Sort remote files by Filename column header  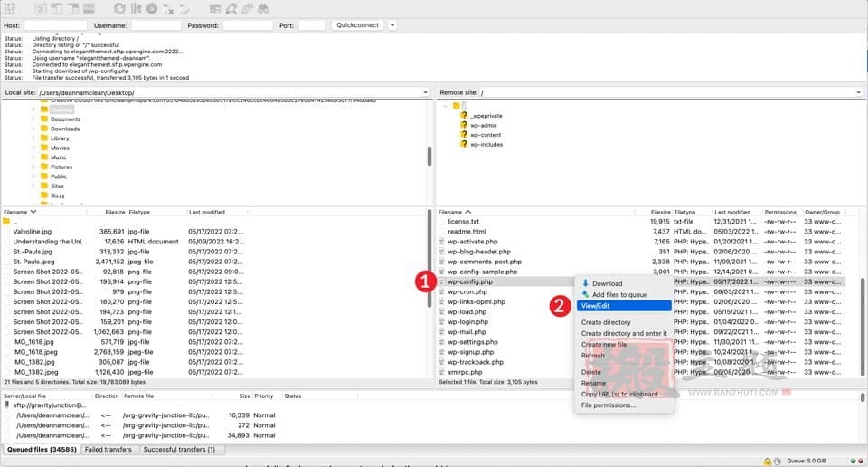click(x=534, y=212)
